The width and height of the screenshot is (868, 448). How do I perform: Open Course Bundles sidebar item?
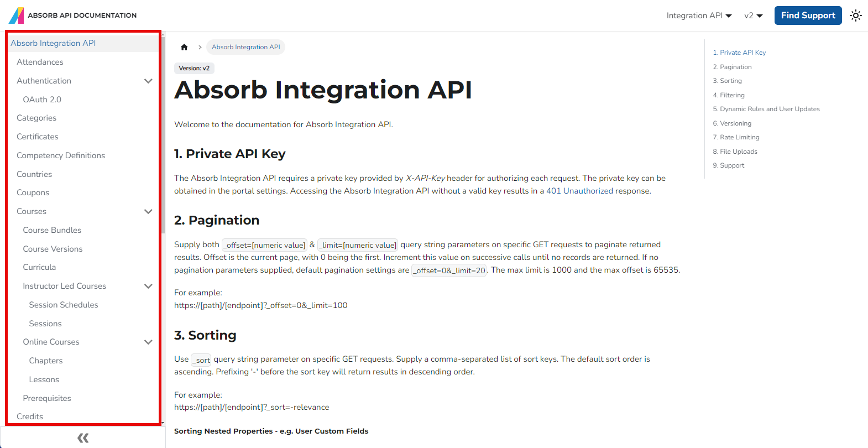point(52,230)
